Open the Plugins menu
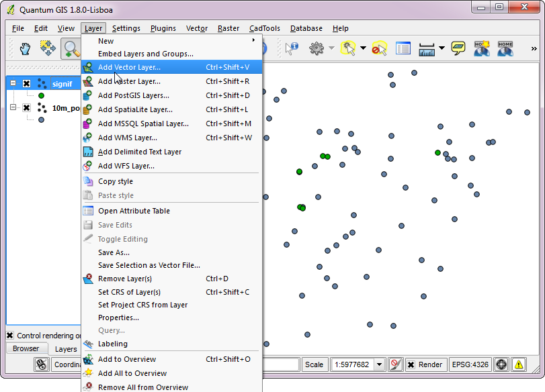The image size is (545, 392). 163,28
